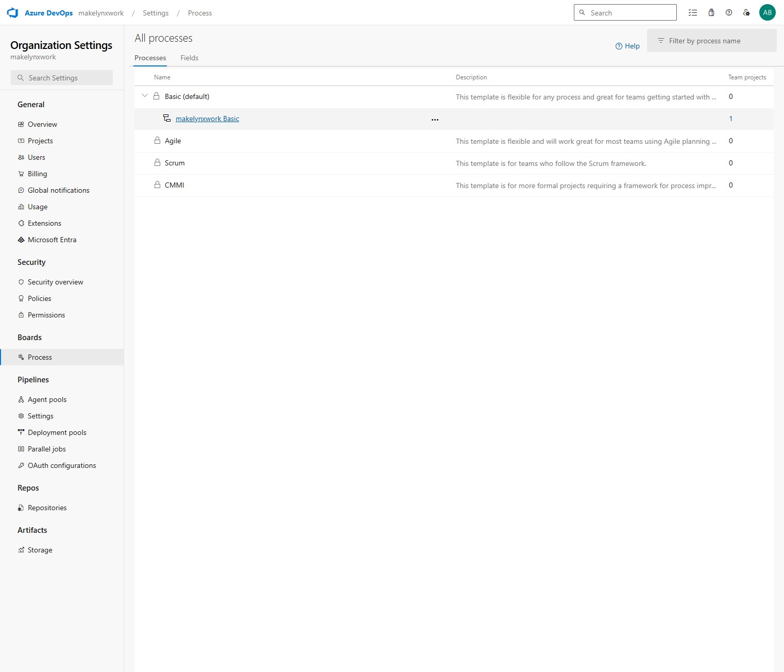Click the Azure DevOps logo icon
Viewport: 784px width, 672px height.
[12, 13]
